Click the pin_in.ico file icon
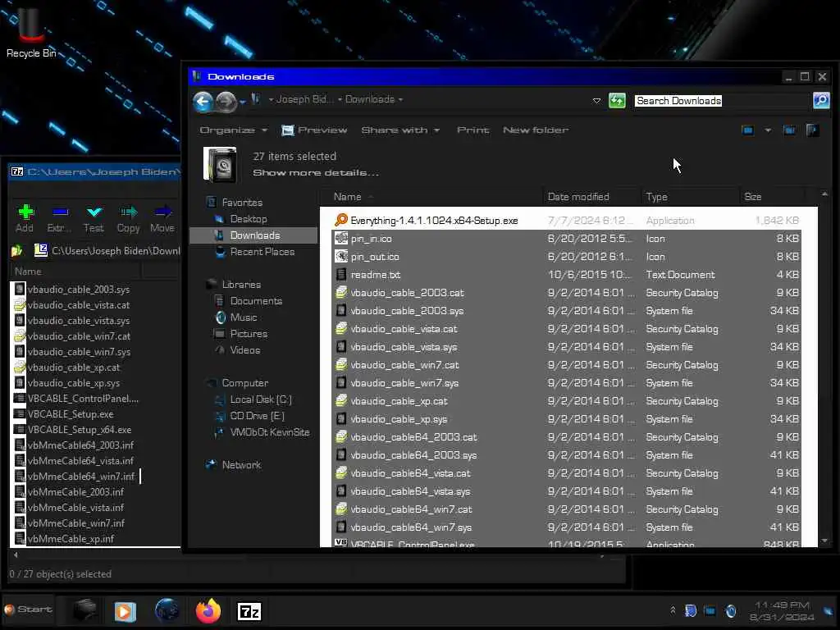 [341, 239]
